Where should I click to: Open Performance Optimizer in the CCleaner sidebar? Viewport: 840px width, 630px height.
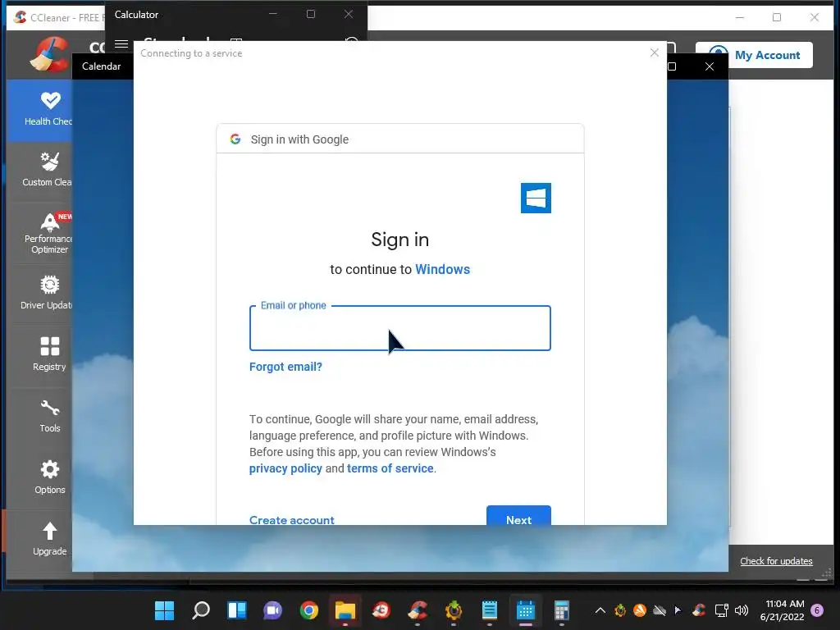click(x=41, y=234)
